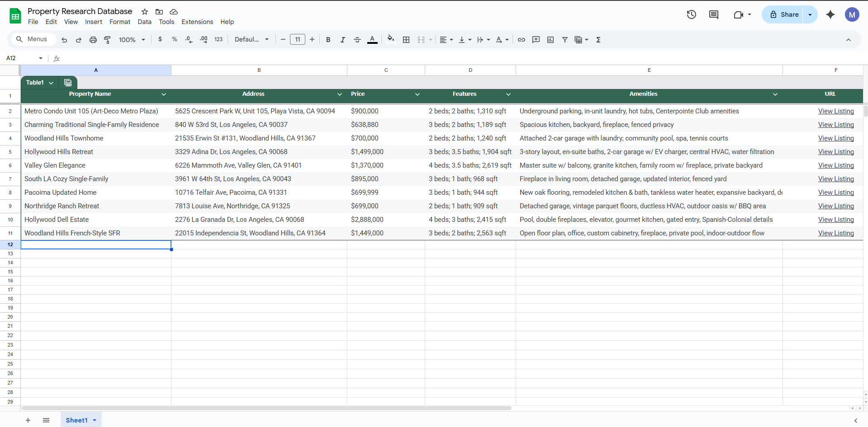Open View Listing link for Hollywood Dell Estate
This screenshot has width=868, height=427.
point(836,220)
